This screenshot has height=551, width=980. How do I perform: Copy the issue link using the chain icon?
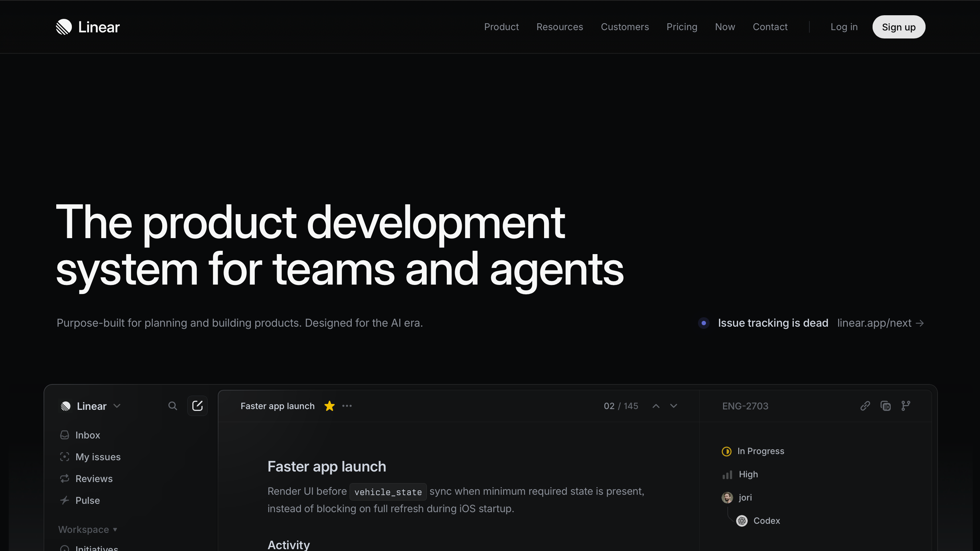(866, 406)
